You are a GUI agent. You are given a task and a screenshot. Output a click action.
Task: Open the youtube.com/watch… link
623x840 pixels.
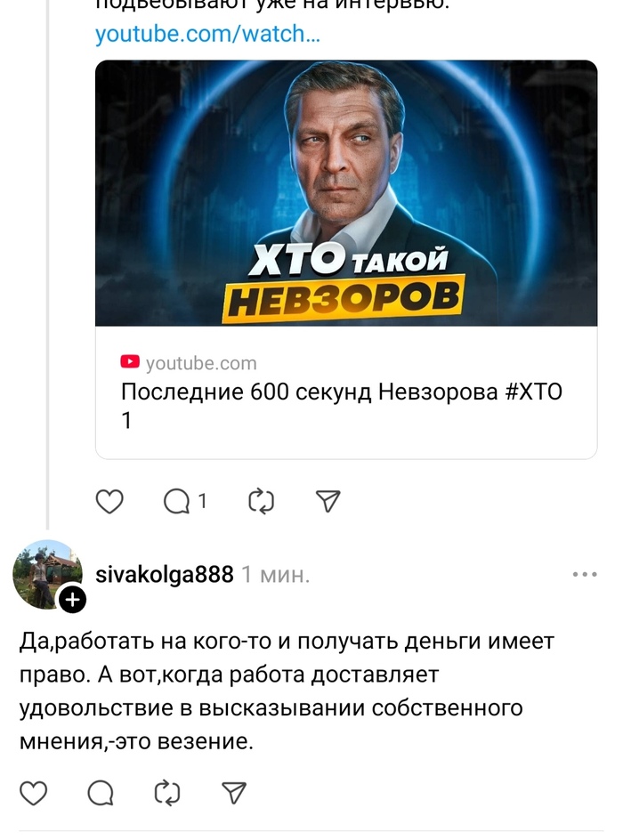click(207, 34)
